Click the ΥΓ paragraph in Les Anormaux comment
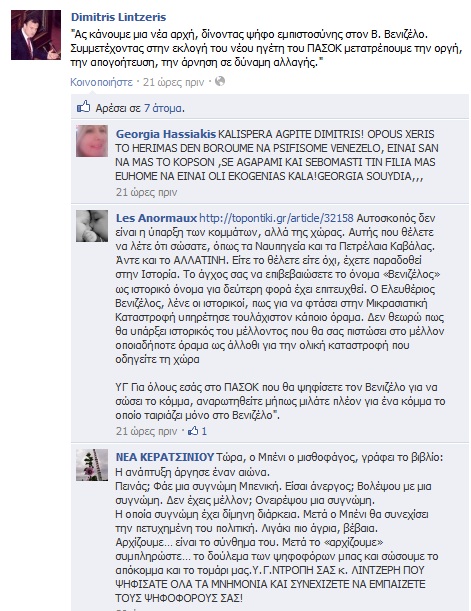Image resolution: width=471 pixels, height=611 pixels. (x=280, y=401)
